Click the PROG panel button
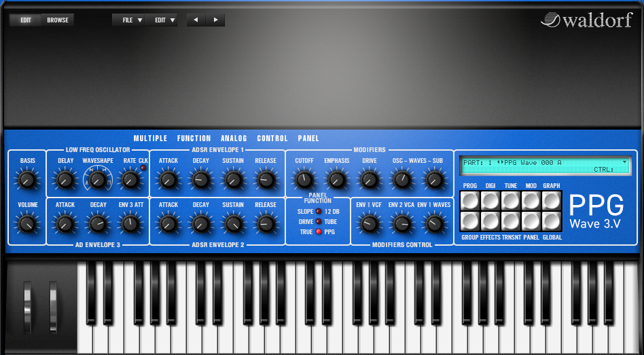Image resolution: width=644 pixels, height=355 pixels. point(470,201)
